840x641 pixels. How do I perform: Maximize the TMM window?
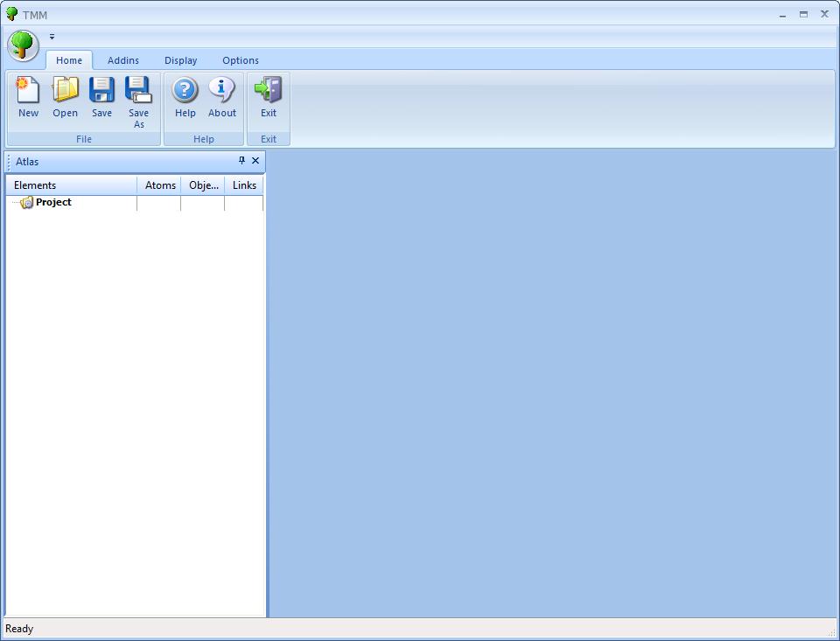[803, 15]
